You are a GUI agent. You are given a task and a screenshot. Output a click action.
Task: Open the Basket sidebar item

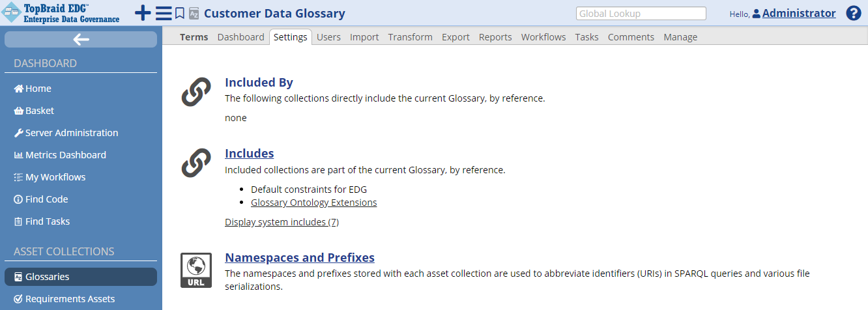[39, 111]
